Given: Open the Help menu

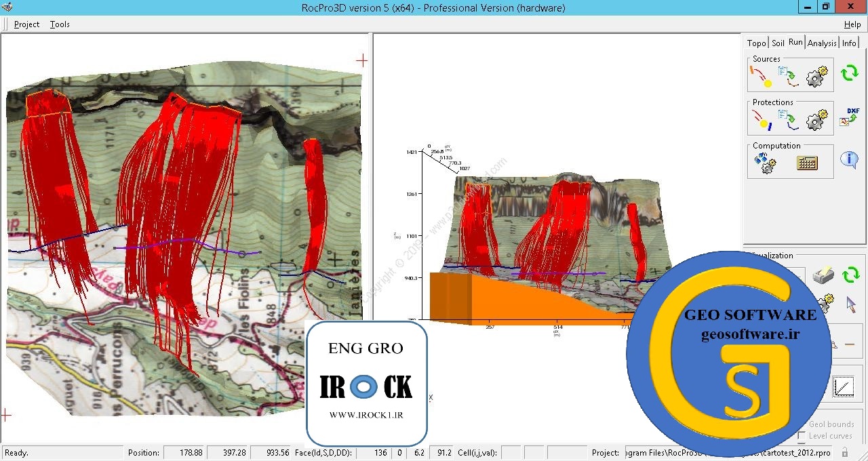Looking at the screenshot, I should (x=852, y=24).
